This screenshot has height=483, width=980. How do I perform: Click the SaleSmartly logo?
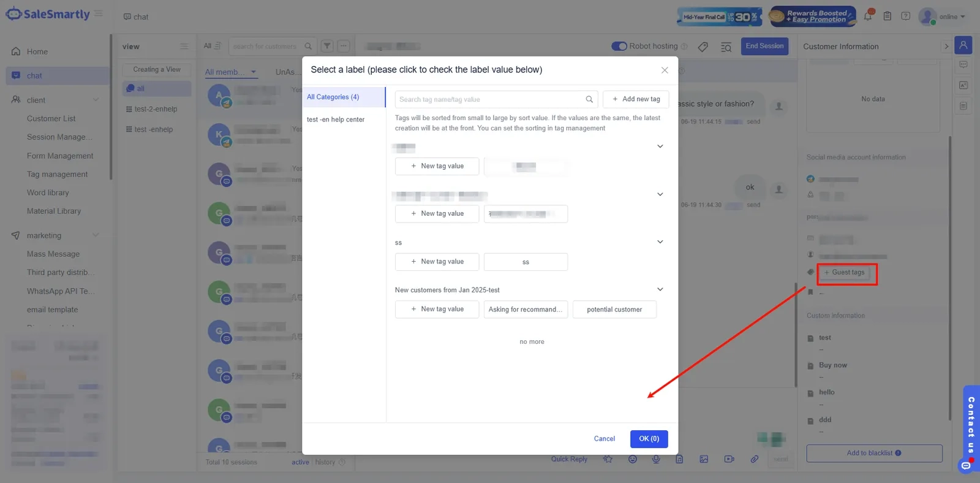(48, 13)
